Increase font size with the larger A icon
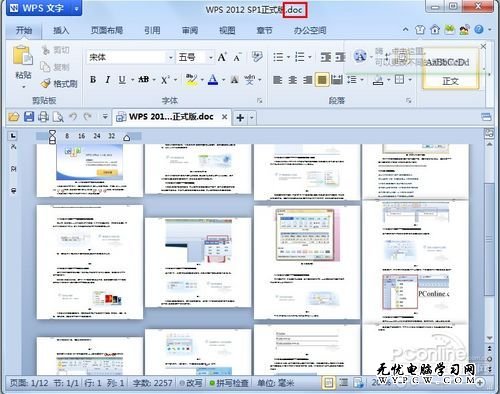 222,57
